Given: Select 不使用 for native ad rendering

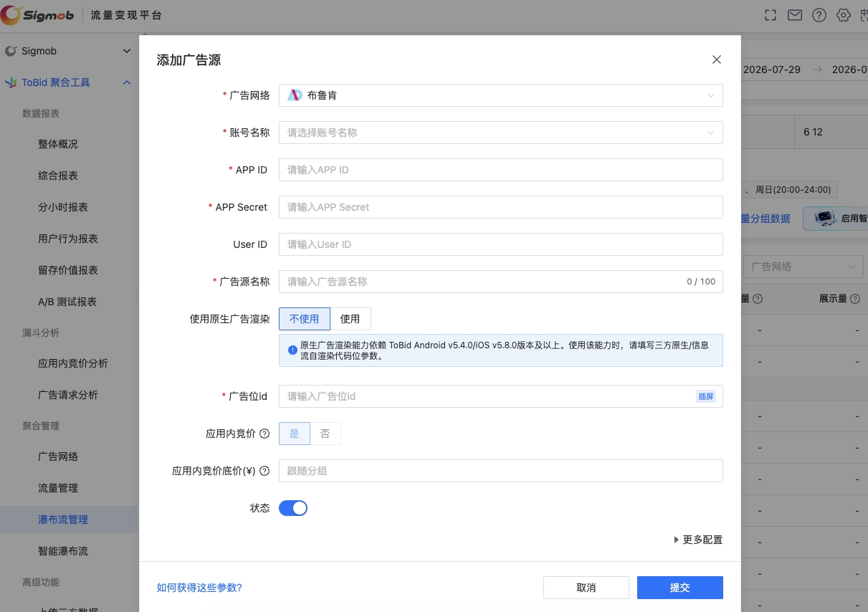Looking at the screenshot, I should click(304, 319).
